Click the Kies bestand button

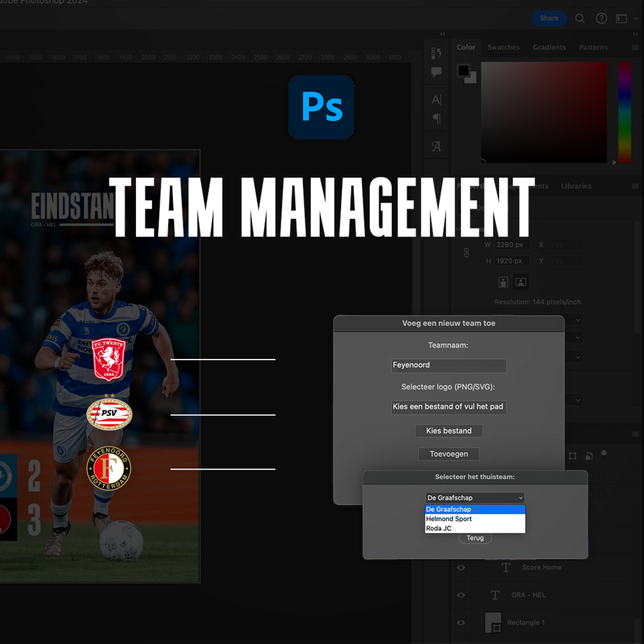(449, 431)
